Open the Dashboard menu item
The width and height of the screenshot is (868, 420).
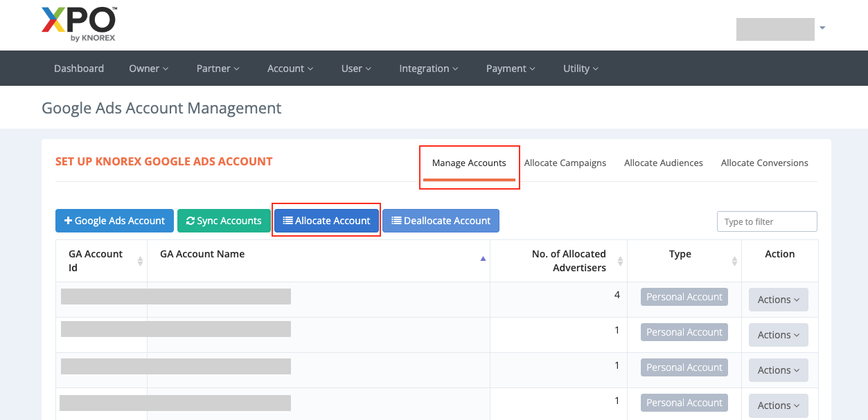click(x=79, y=69)
